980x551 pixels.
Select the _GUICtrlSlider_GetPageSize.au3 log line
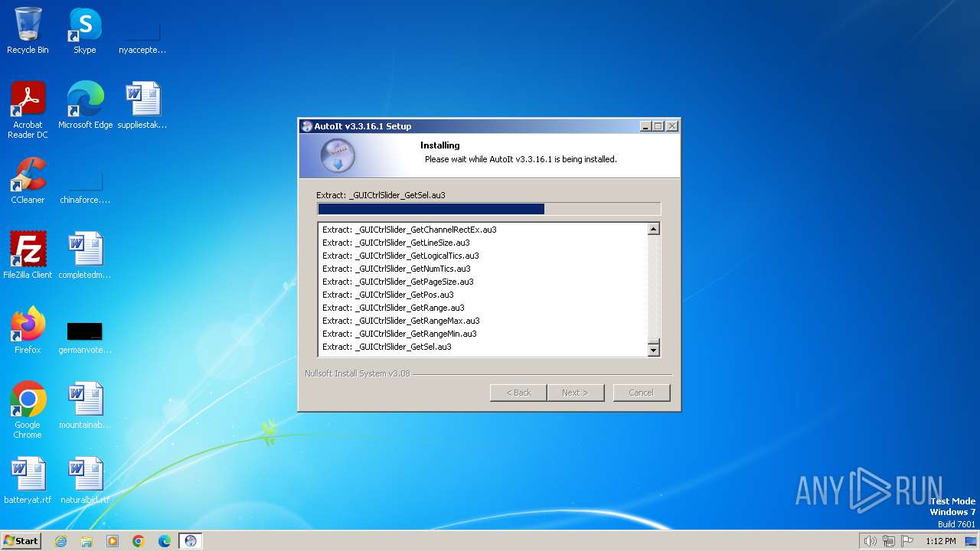click(397, 282)
